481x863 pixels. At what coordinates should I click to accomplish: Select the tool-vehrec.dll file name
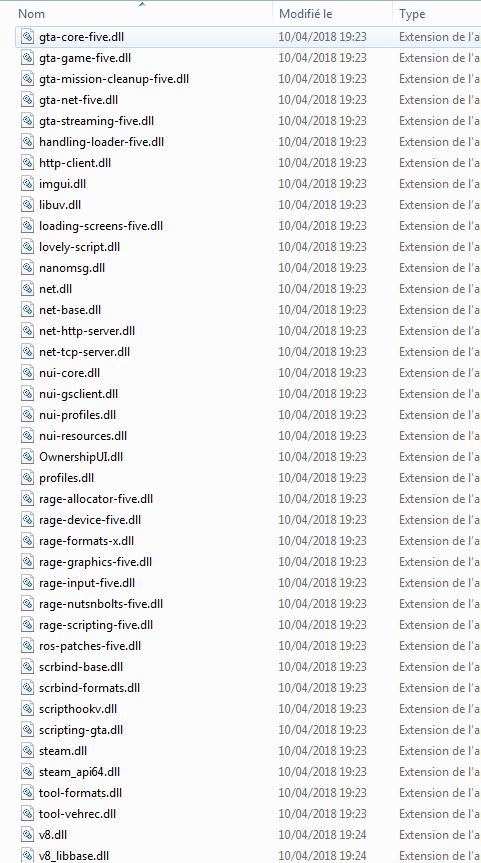pos(78,813)
